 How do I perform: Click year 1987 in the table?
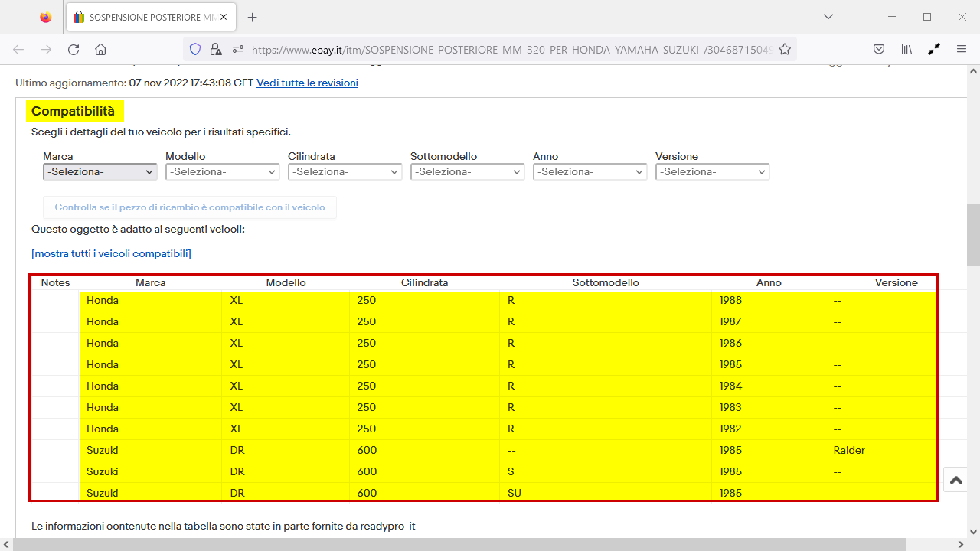(730, 321)
